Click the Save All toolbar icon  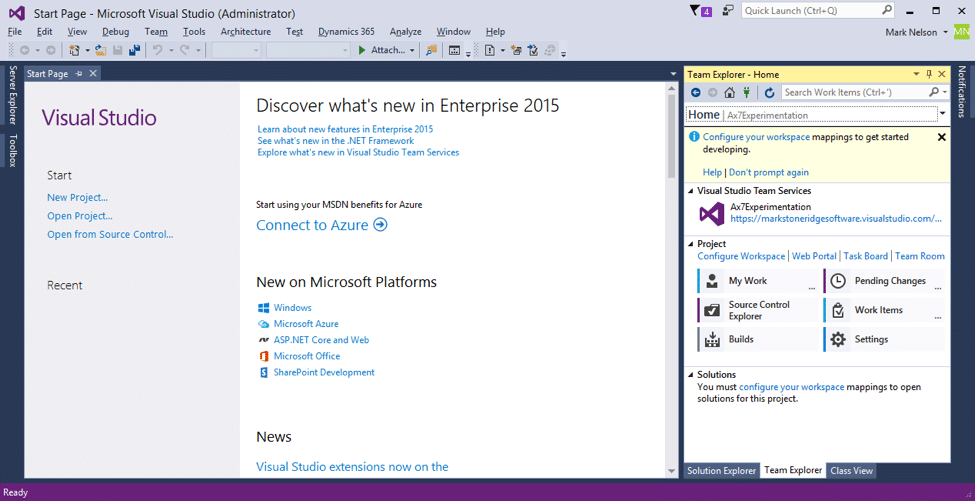click(134, 50)
